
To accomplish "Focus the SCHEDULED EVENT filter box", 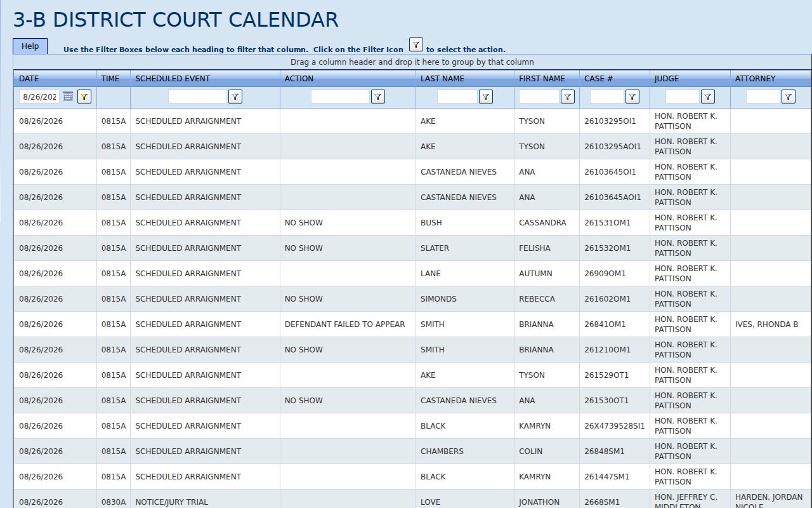I will tap(197, 97).
